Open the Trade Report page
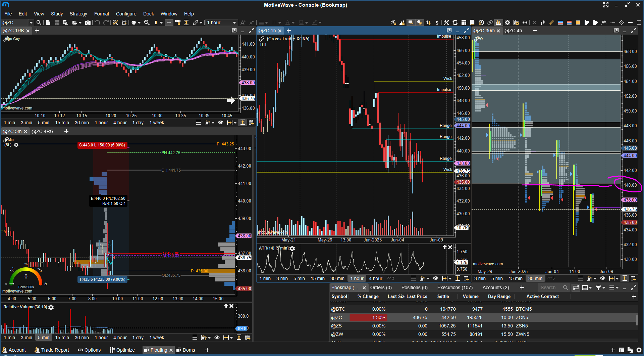 point(52,350)
